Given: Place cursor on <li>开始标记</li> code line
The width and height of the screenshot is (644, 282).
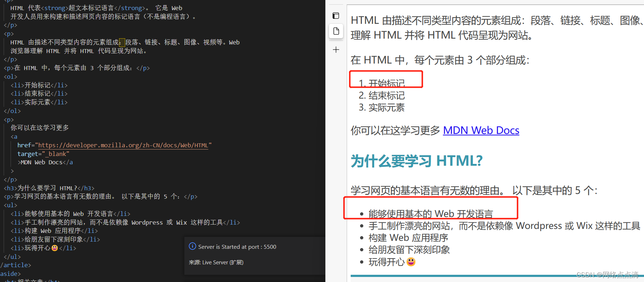Looking at the screenshot, I should tap(39, 85).
